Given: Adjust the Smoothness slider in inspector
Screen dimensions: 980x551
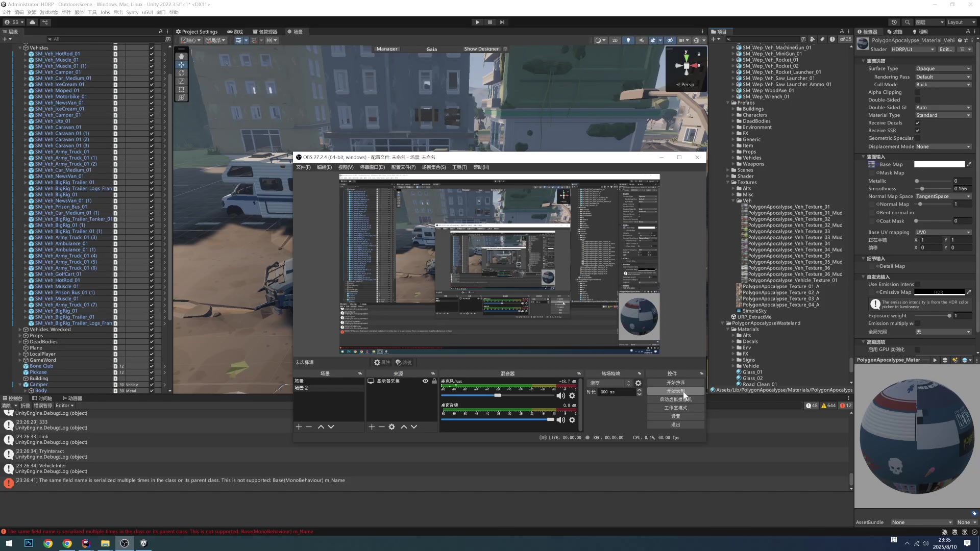Looking at the screenshot, I should coord(922,189).
